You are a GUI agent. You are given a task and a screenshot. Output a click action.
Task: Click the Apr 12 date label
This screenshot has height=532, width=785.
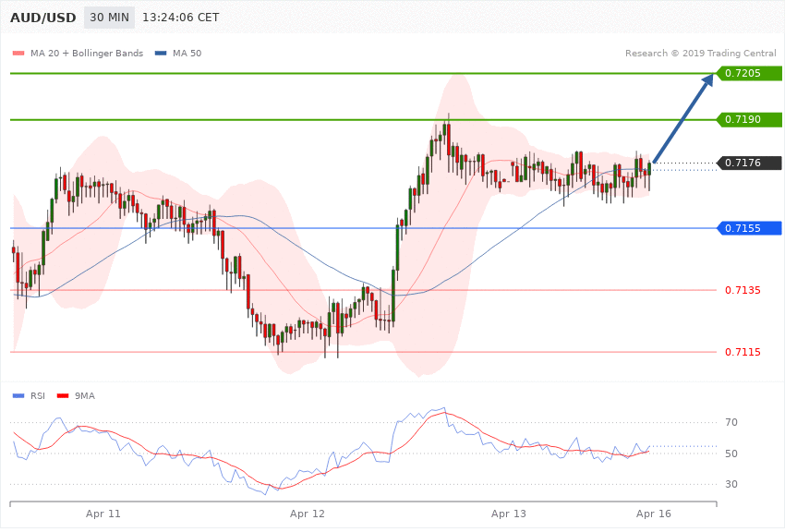[308, 514]
